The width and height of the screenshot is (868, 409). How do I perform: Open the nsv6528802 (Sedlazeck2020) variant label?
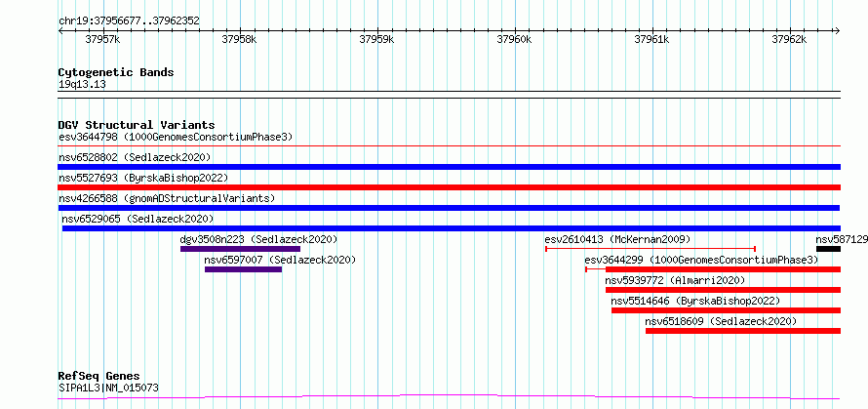tap(135, 157)
